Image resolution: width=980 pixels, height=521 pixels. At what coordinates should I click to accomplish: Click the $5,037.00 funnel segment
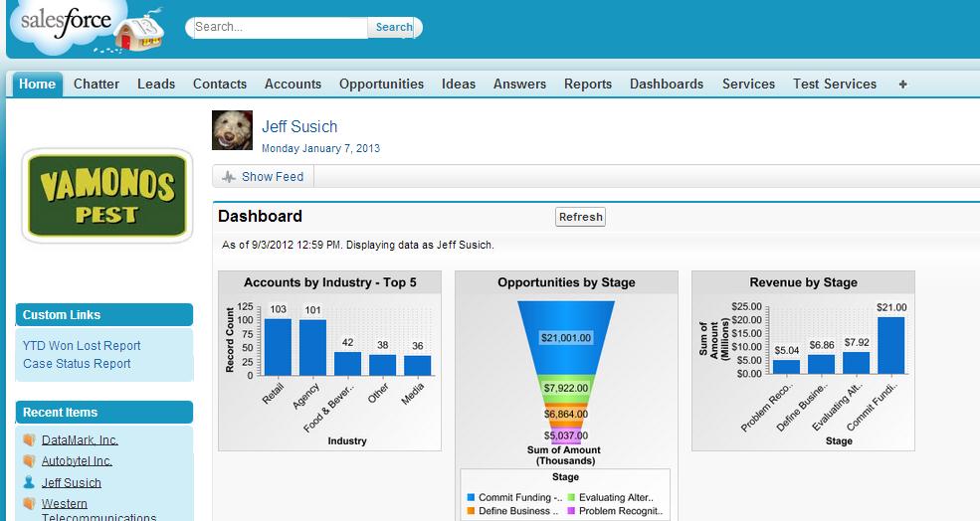click(x=566, y=436)
